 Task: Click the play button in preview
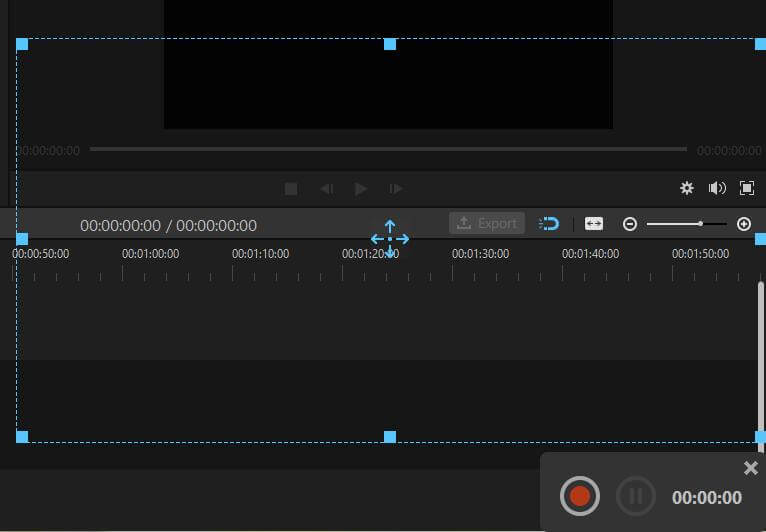coord(361,189)
